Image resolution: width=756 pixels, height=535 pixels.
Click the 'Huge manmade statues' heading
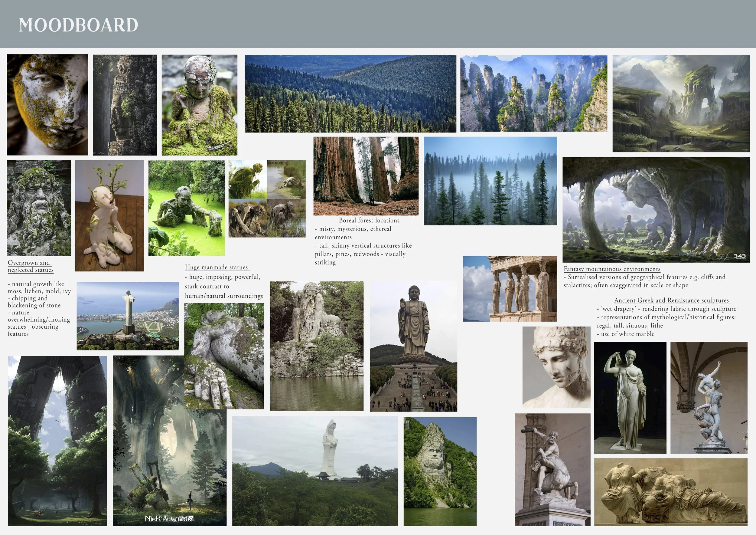216,267
